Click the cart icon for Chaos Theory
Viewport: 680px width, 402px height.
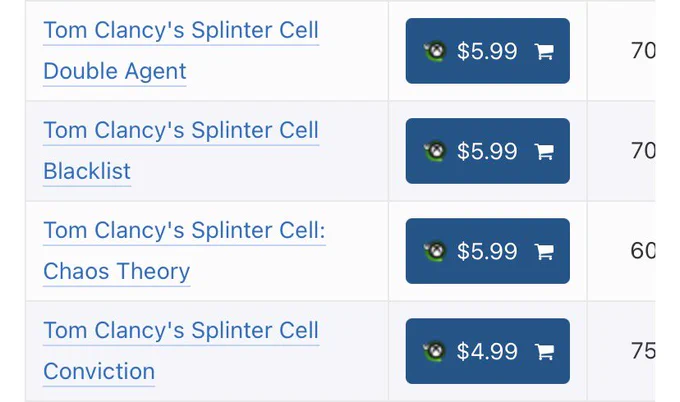[544, 252]
